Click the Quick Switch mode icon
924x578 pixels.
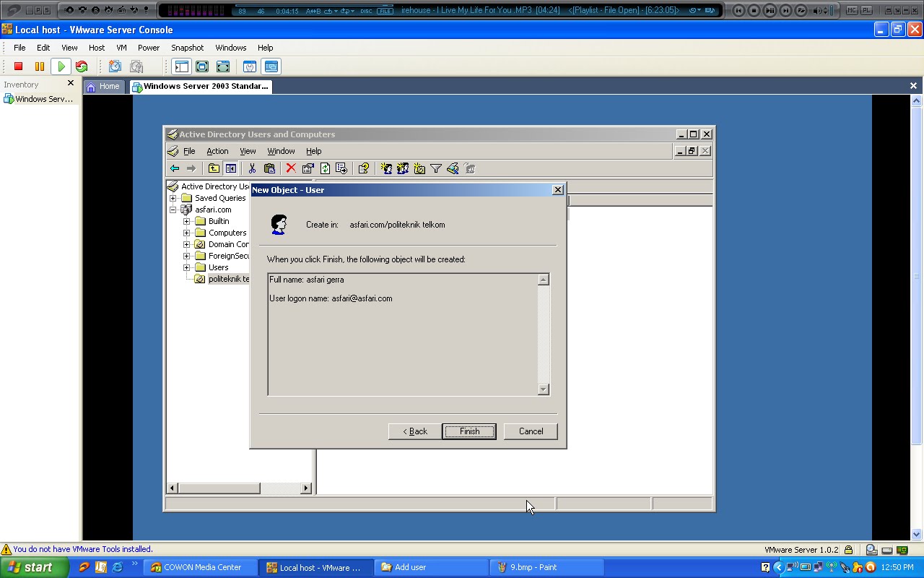(x=223, y=66)
